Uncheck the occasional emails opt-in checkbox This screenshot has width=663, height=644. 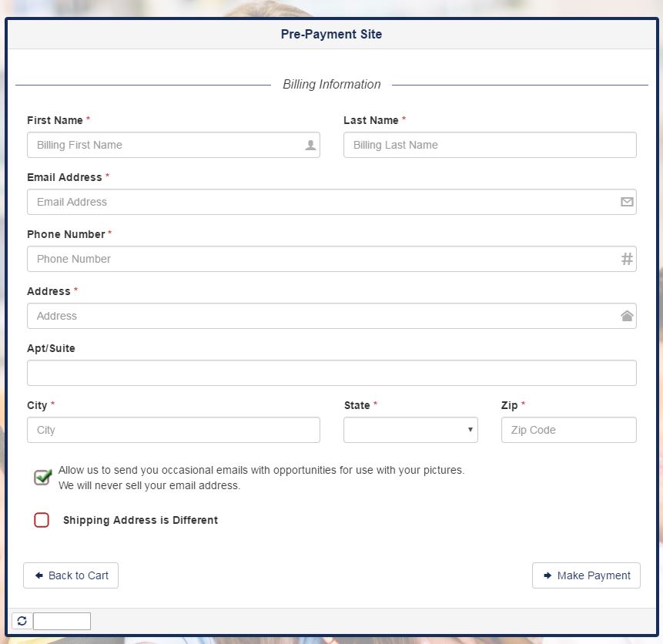[42, 477]
